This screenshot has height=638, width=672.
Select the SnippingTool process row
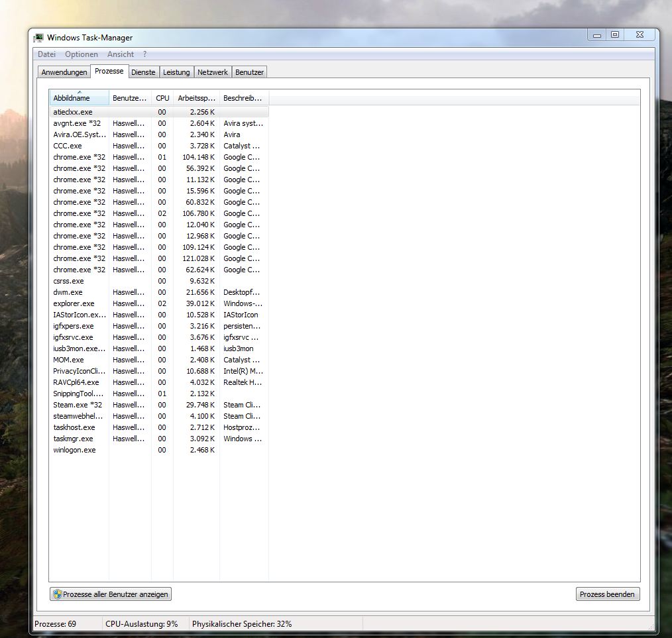(x=159, y=394)
